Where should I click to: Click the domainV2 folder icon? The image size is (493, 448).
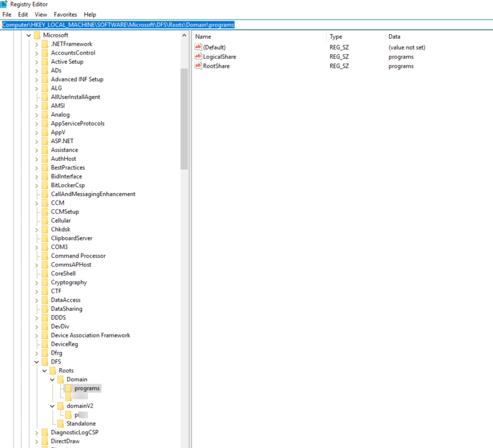coord(61,406)
